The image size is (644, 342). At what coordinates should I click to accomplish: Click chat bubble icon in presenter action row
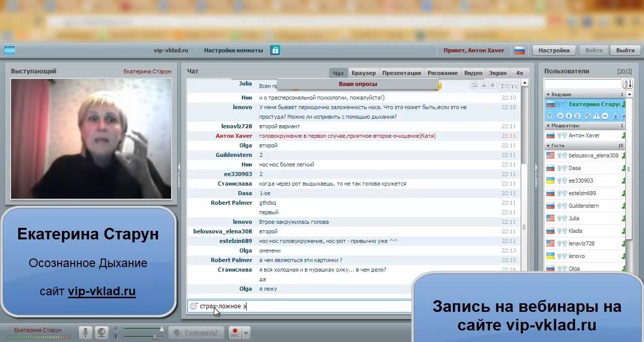point(560,116)
